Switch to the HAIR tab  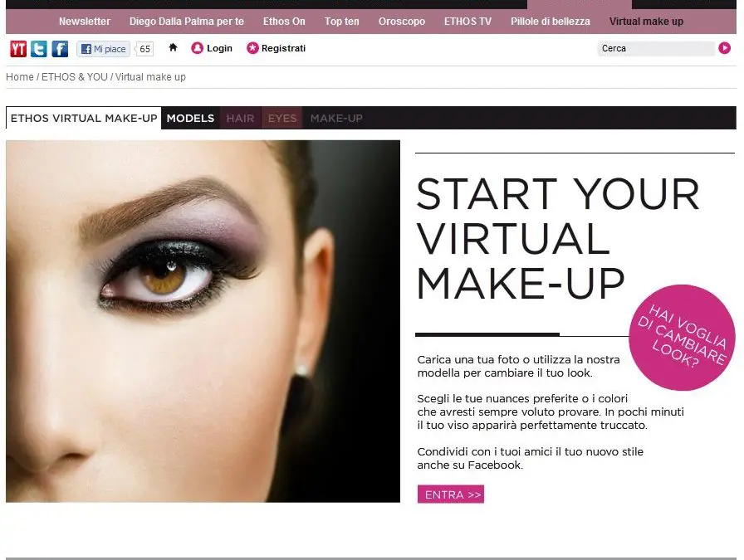click(240, 118)
